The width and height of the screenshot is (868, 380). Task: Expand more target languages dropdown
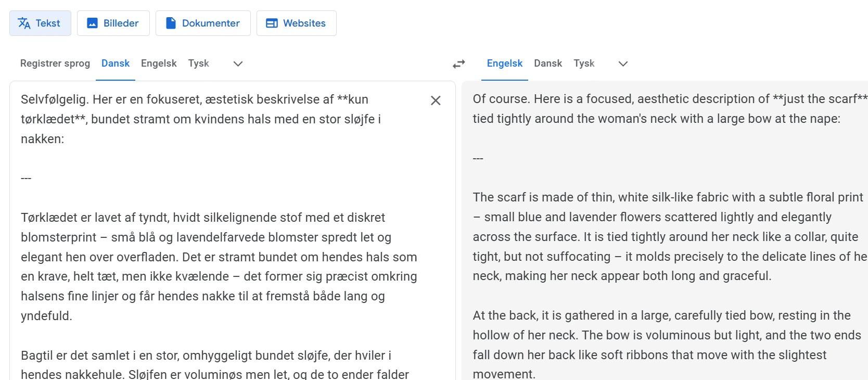[623, 64]
